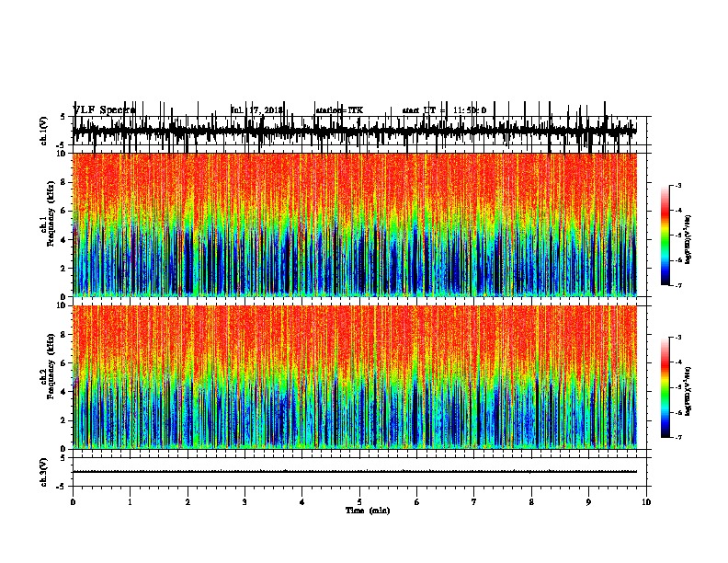Select the ch.2 spectrogram panel
728x563 pixels.
(x=355, y=377)
